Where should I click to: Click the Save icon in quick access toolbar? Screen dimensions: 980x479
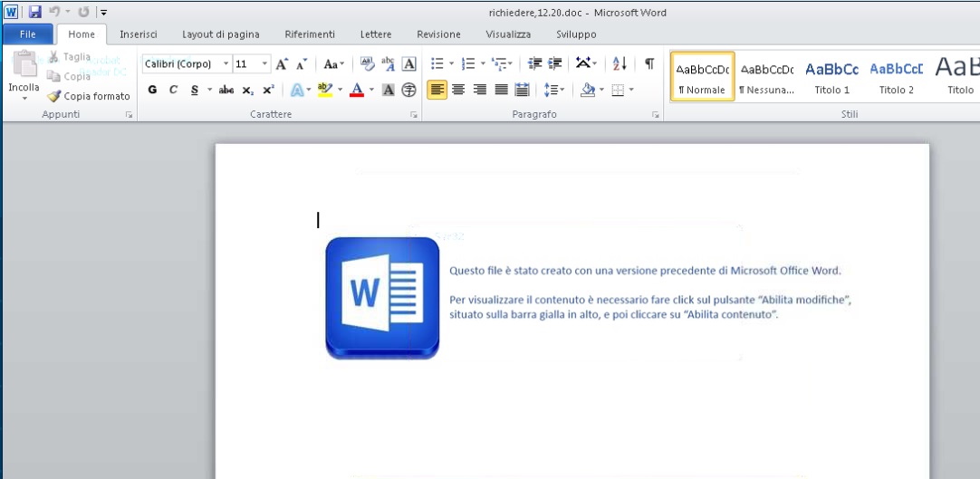[35, 12]
